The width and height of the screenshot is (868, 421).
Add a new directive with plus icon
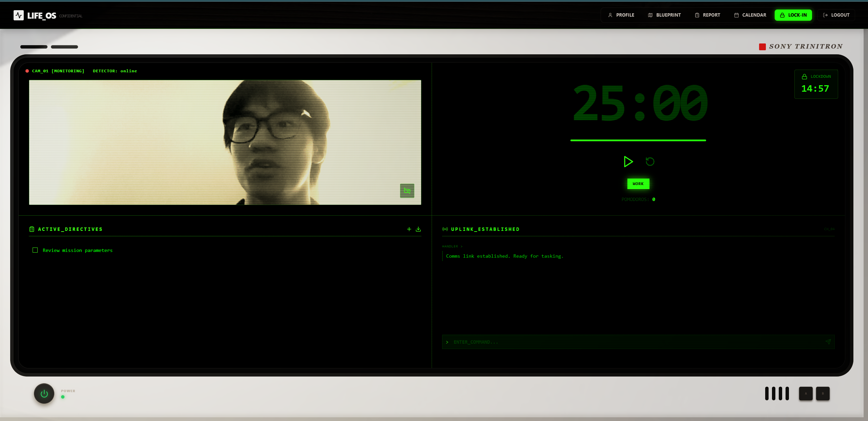(x=409, y=229)
